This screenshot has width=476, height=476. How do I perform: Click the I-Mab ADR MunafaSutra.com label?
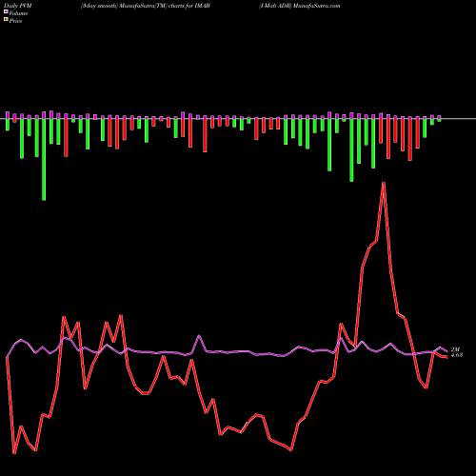point(299,6)
